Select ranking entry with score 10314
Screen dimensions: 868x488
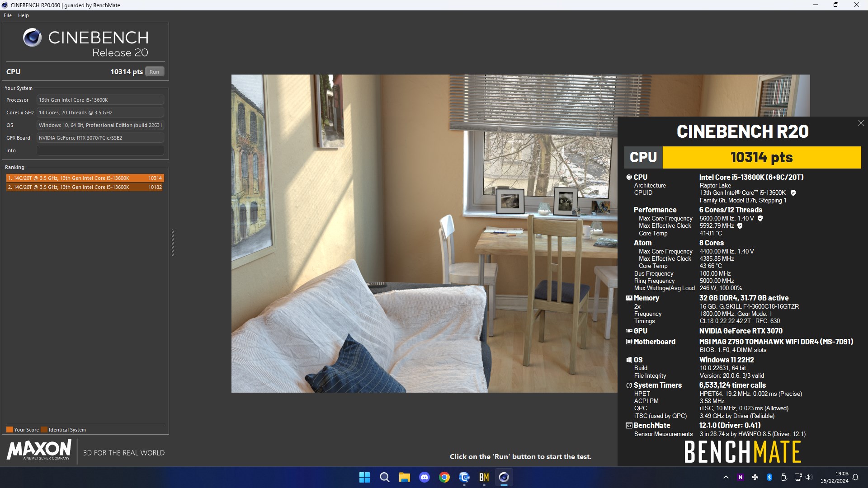coord(85,178)
